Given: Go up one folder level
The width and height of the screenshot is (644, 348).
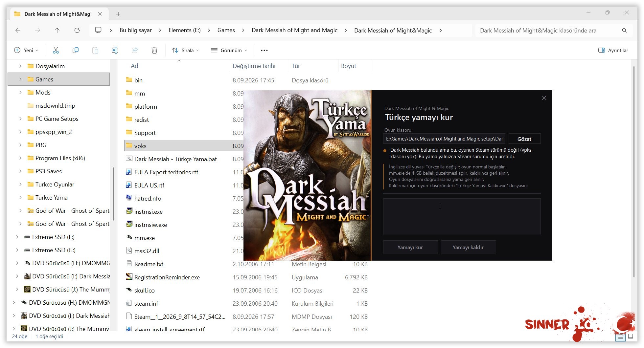Looking at the screenshot, I should tap(57, 30).
